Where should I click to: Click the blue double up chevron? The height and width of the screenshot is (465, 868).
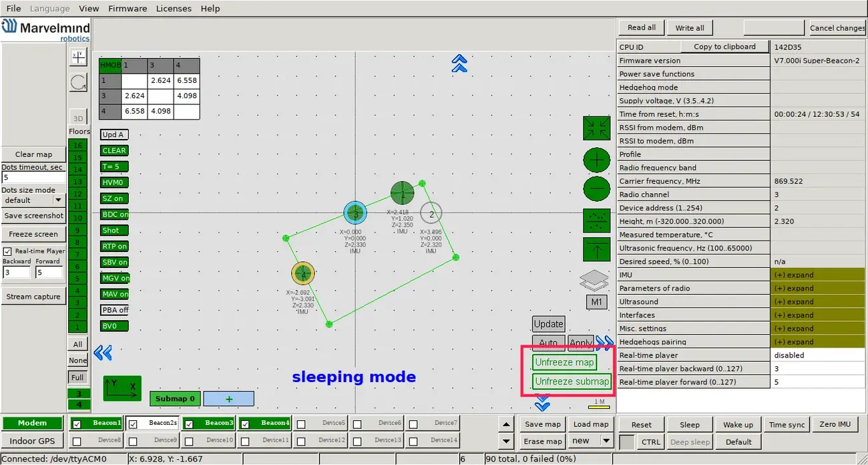click(459, 63)
